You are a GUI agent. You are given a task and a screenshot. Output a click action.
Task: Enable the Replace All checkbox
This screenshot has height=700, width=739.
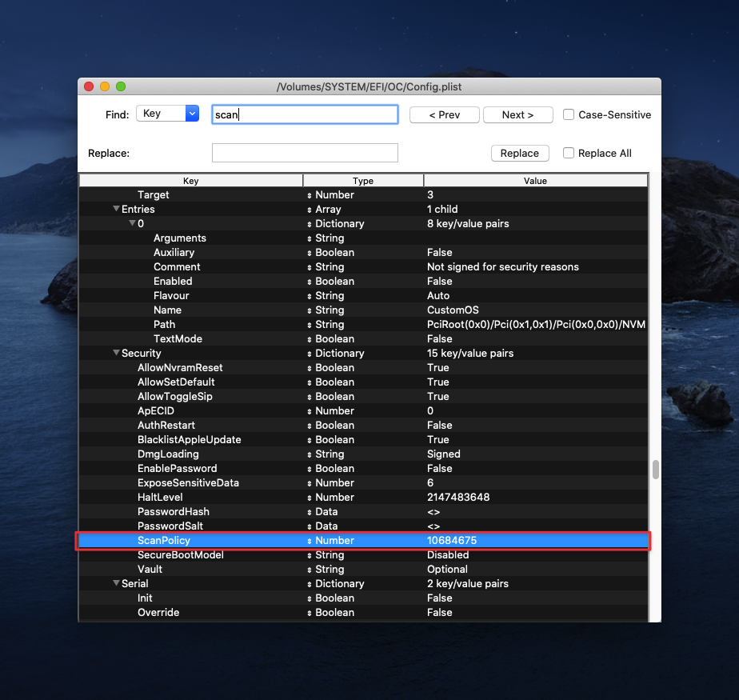point(569,153)
